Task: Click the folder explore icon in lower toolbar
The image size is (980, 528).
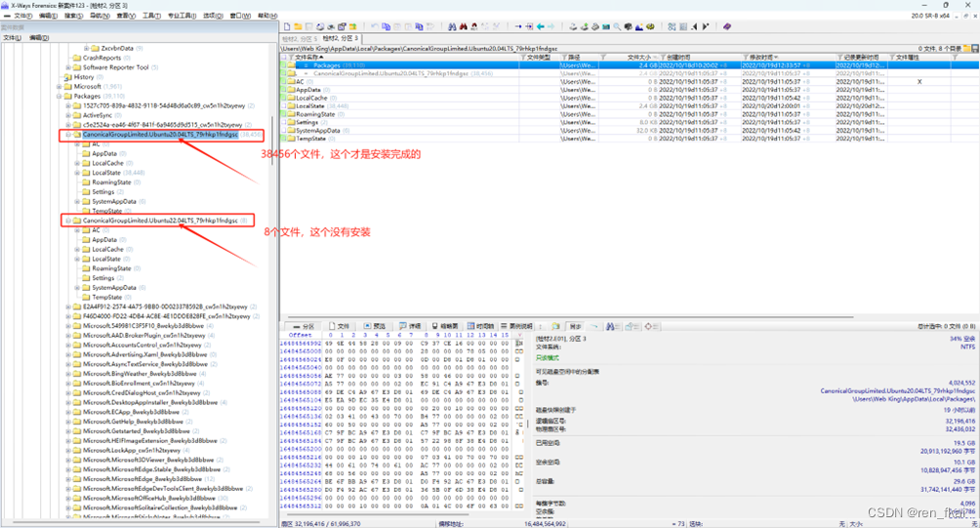Action: [632, 326]
